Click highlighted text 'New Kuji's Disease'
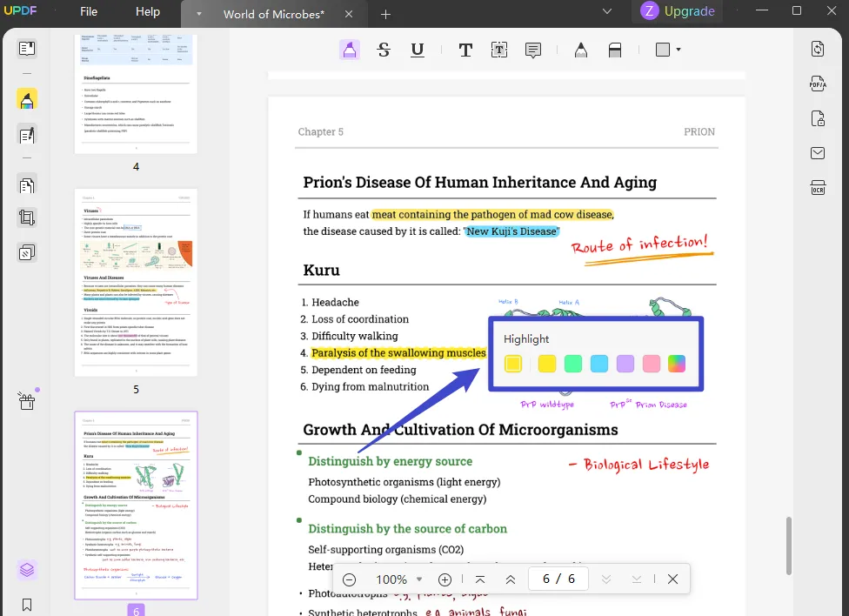The height and width of the screenshot is (616, 849). 511,231
